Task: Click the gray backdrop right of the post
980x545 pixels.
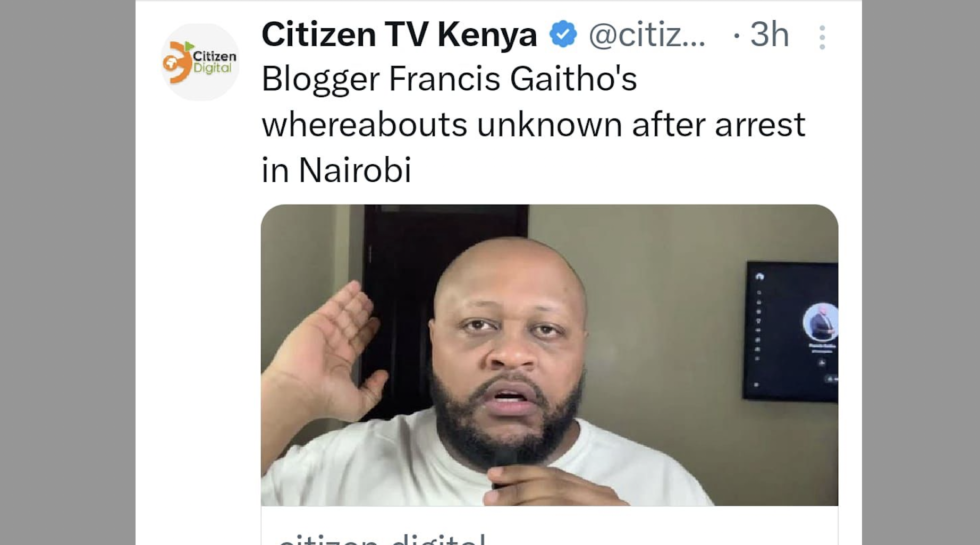Action: tap(920, 272)
